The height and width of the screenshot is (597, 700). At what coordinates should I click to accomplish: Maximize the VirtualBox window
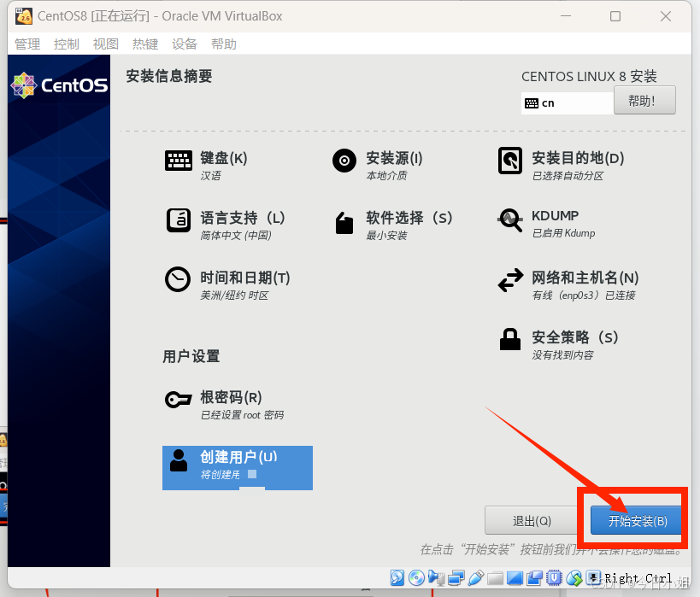615,16
